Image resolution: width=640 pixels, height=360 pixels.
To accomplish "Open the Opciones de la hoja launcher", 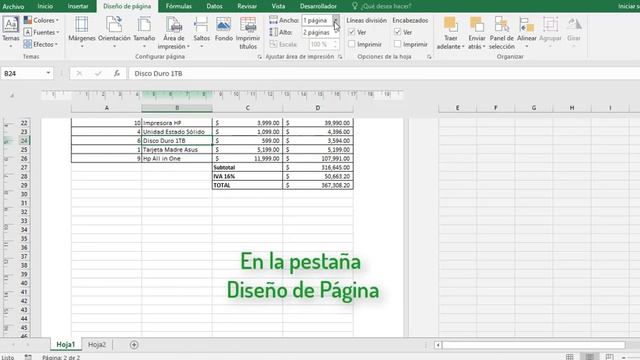I will (x=429, y=57).
